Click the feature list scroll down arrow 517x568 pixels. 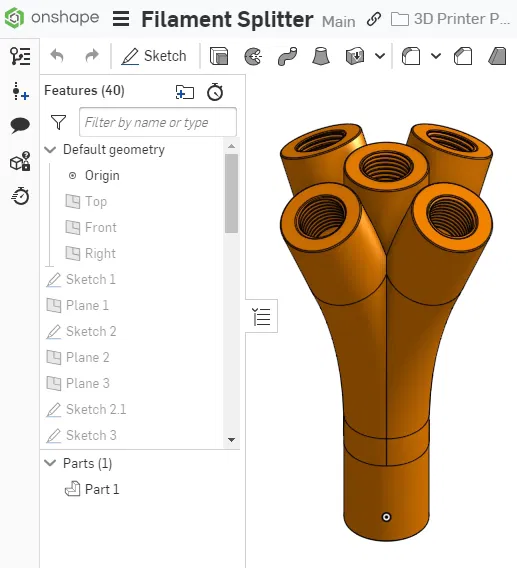click(232, 440)
